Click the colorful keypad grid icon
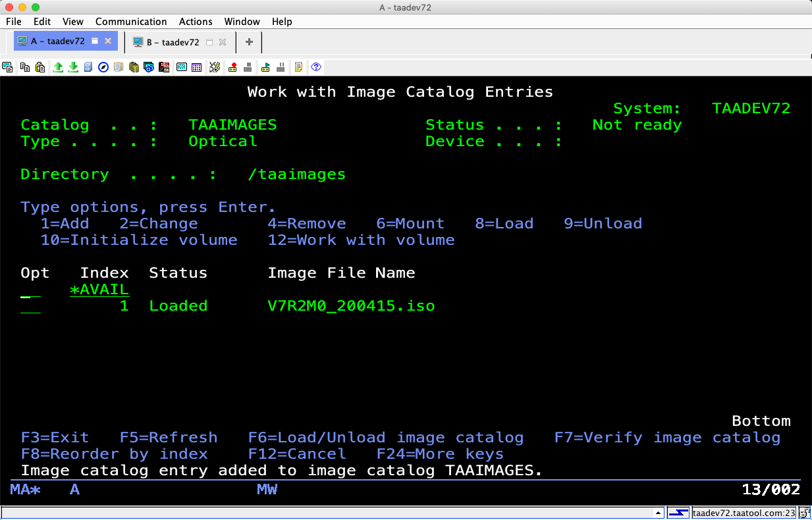Image resolution: width=812 pixels, height=520 pixels. click(196, 66)
